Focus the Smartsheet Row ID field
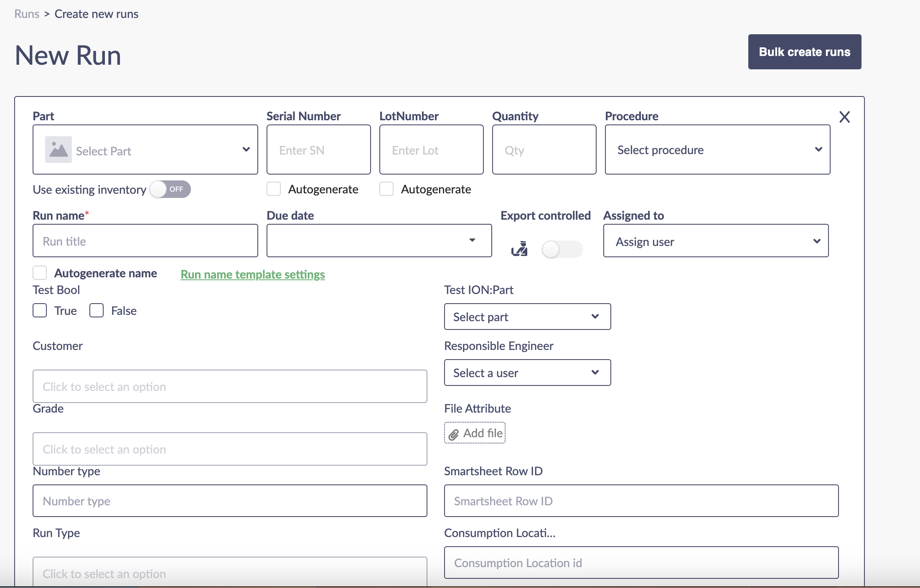The height and width of the screenshot is (588, 920). pos(640,501)
